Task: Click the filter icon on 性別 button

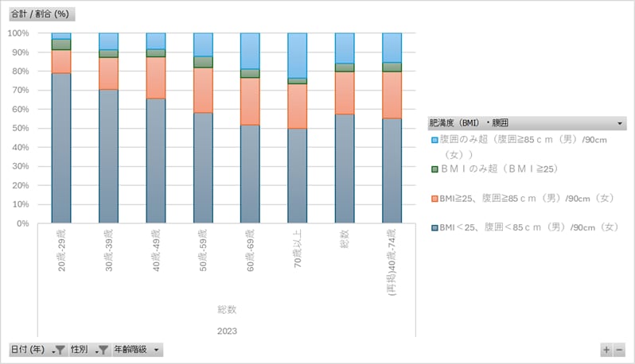Action: 102,350
